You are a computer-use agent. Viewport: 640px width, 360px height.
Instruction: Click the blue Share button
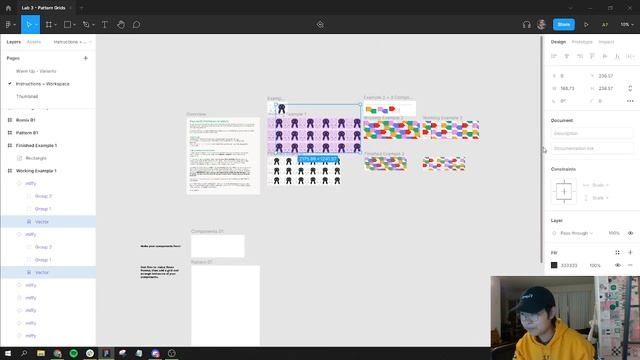tap(564, 24)
